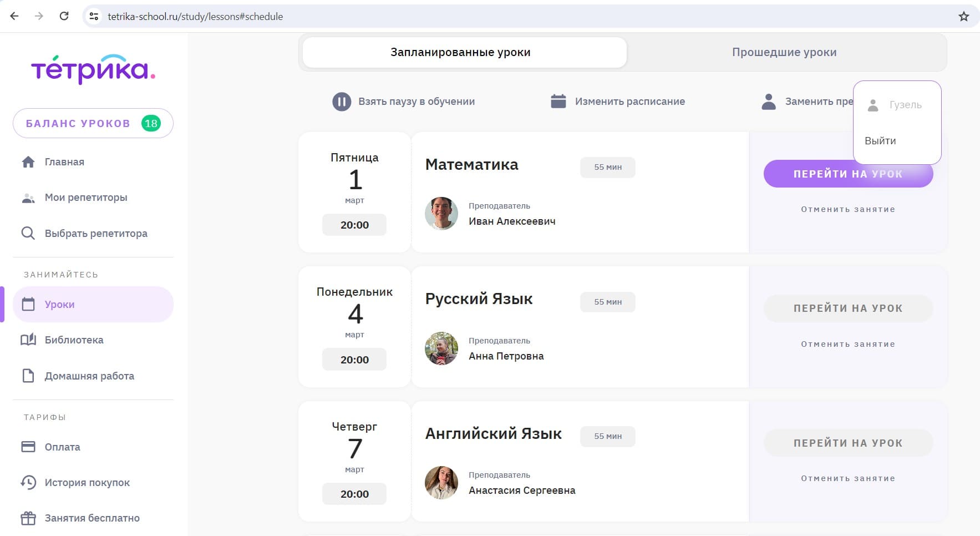Image resolution: width=980 pixels, height=536 pixels.
Task: Click Отменить занятие for Русский Язык
Action: pos(848,344)
